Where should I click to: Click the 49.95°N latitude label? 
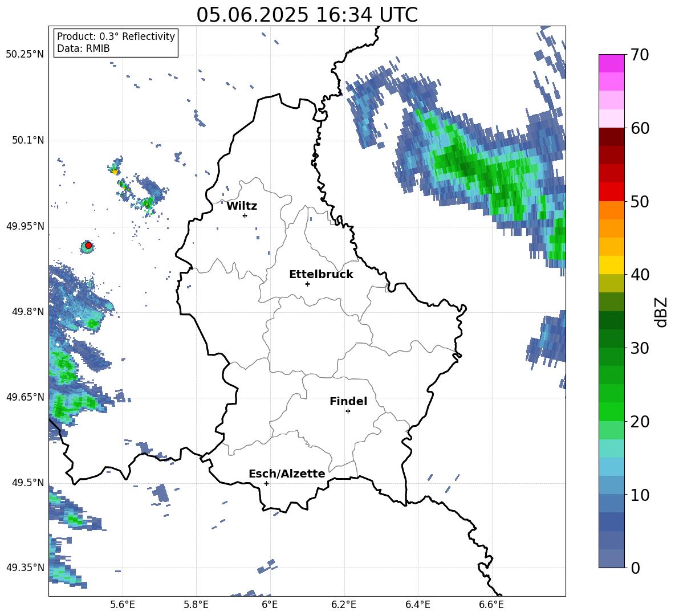click(x=25, y=226)
